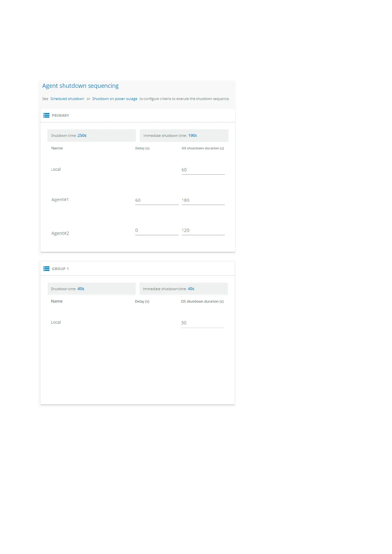The image size is (392, 554).
Task: Click the Agent shutdown sequencing title
Action: [x=80, y=86]
